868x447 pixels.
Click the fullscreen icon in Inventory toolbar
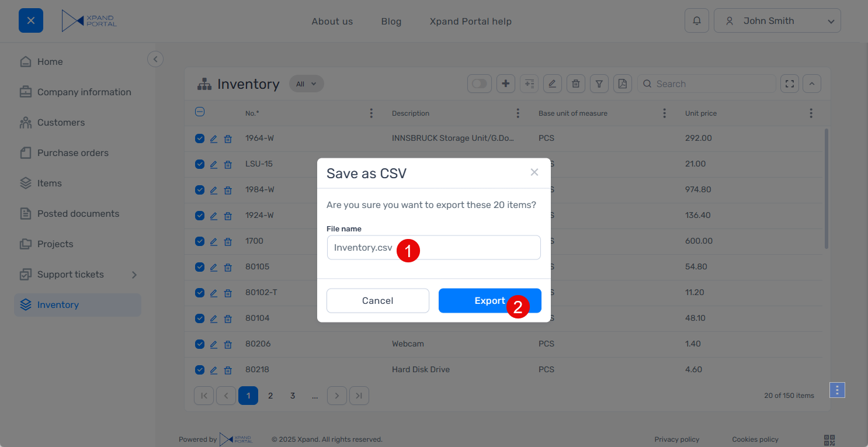click(790, 84)
